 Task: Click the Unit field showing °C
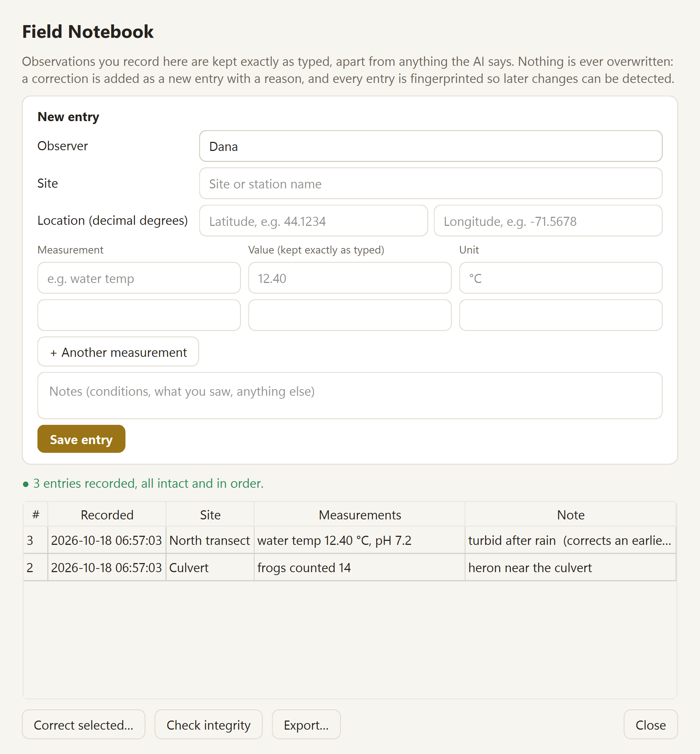561,278
